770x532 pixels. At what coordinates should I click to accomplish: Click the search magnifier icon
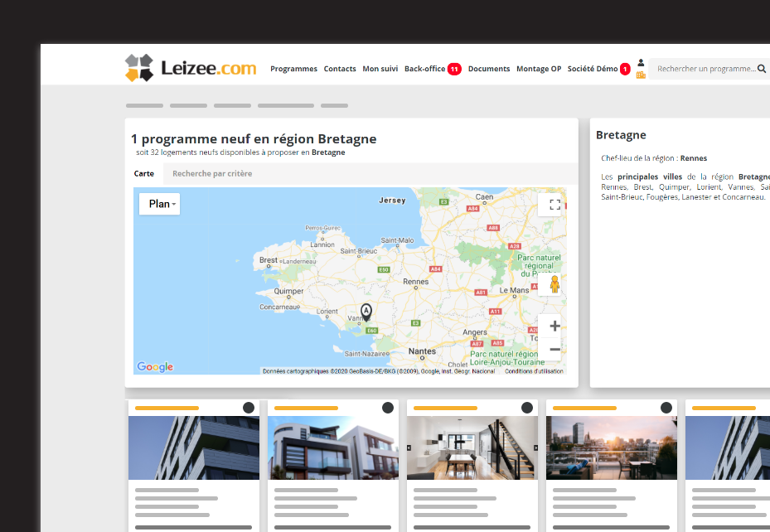point(762,69)
